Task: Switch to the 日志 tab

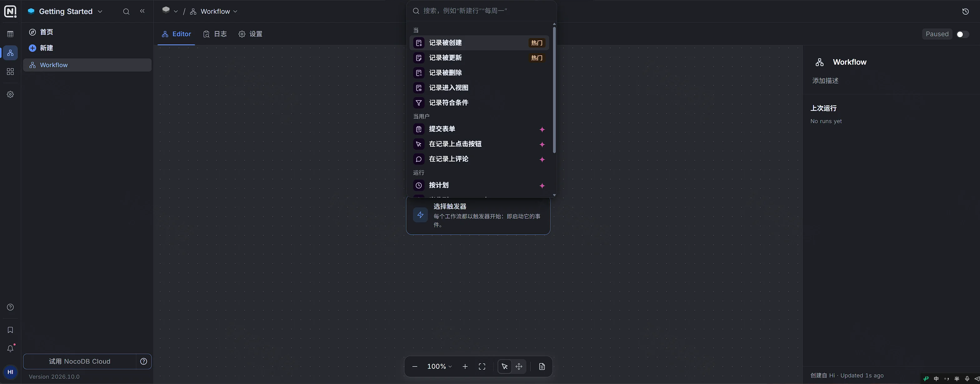Action: pyautogui.click(x=215, y=34)
